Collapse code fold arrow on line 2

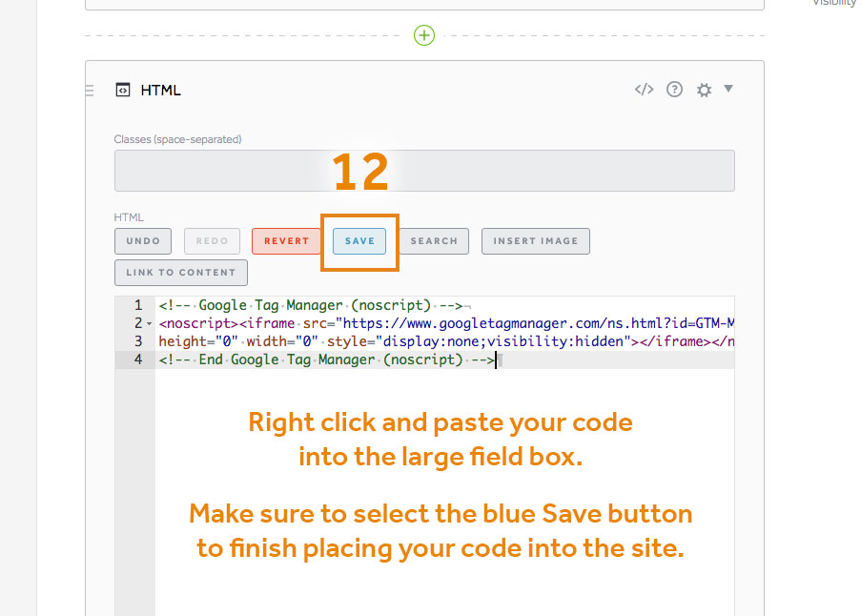[150, 324]
